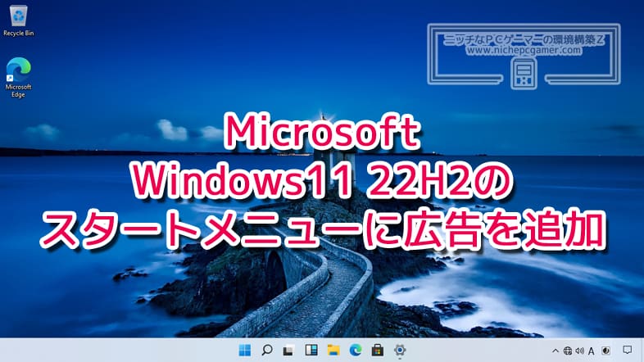Screen dimensions: 644x362
Task: Open taskbar Search magnifier
Action: [x=267, y=350]
